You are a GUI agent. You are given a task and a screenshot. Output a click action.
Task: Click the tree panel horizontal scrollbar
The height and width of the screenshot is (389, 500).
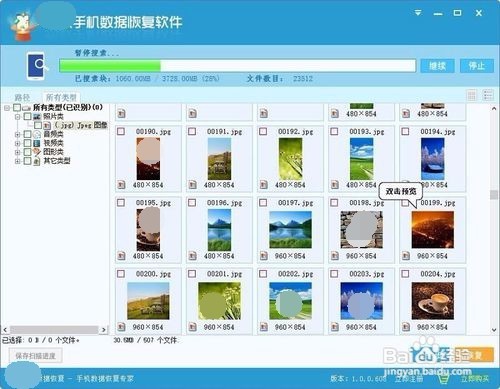point(54,330)
